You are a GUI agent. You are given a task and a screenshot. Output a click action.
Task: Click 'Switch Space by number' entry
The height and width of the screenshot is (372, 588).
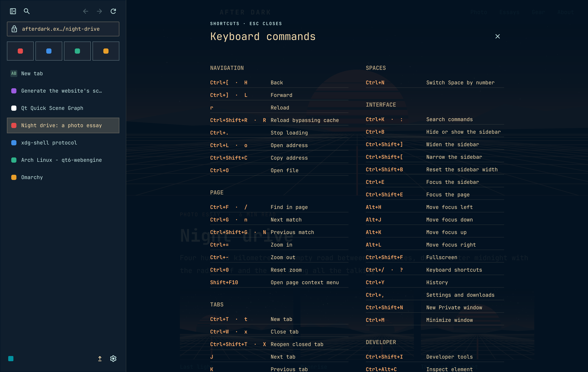point(435,83)
